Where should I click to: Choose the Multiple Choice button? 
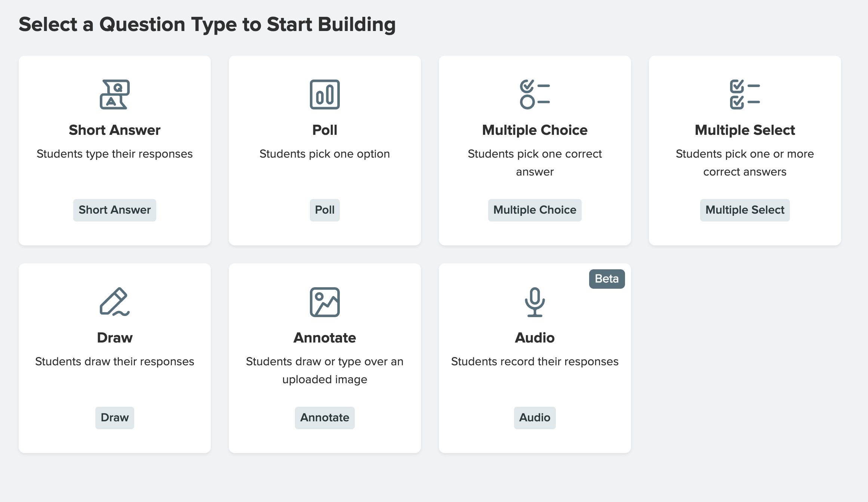point(535,210)
